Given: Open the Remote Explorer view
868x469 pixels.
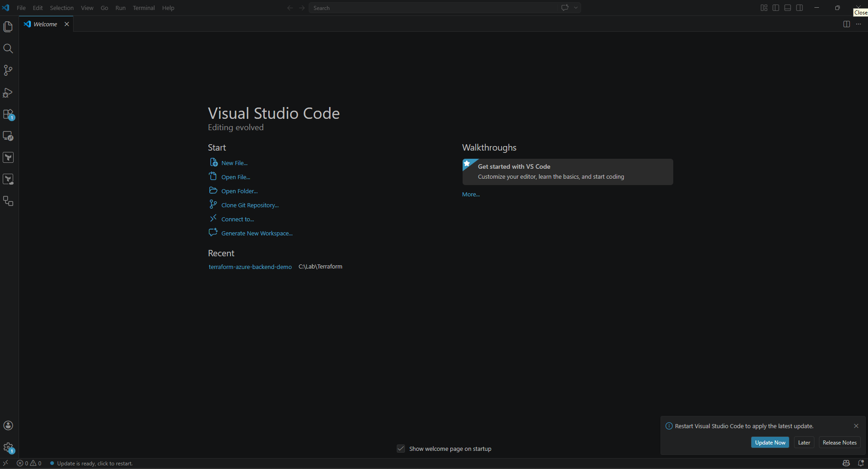Looking at the screenshot, I should pyautogui.click(x=8, y=136).
